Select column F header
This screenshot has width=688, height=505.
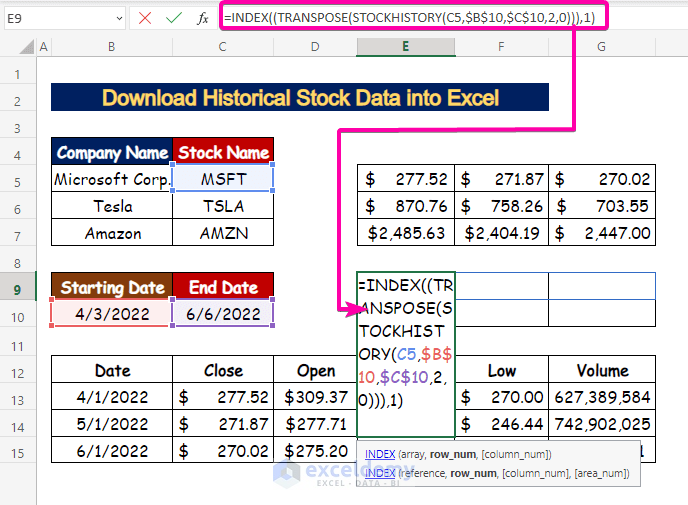(x=502, y=47)
